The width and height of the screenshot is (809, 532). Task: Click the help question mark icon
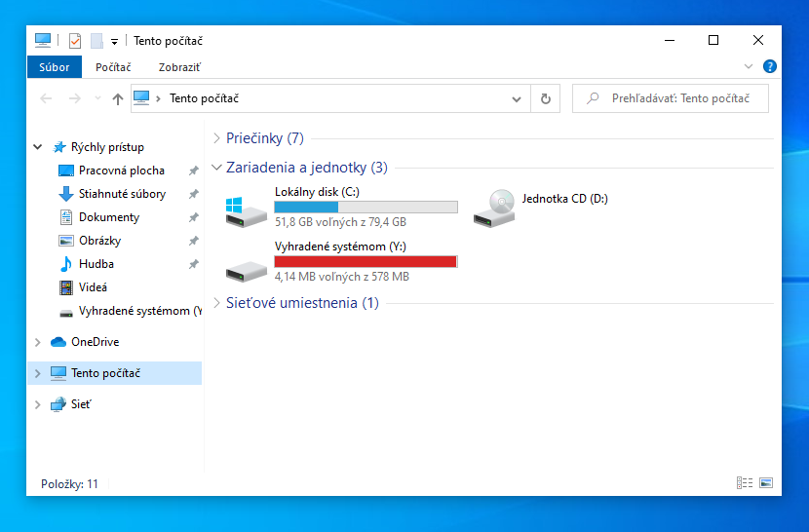[769, 67]
